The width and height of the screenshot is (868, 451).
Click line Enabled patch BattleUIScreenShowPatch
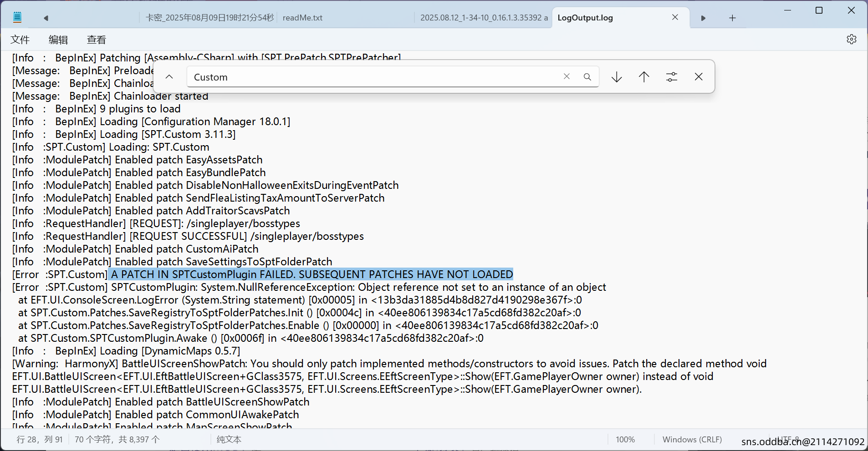[161, 402]
